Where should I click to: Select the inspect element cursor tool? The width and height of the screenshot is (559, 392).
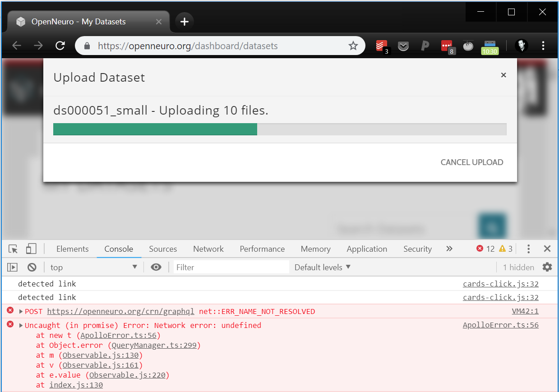click(x=13, y=249)
